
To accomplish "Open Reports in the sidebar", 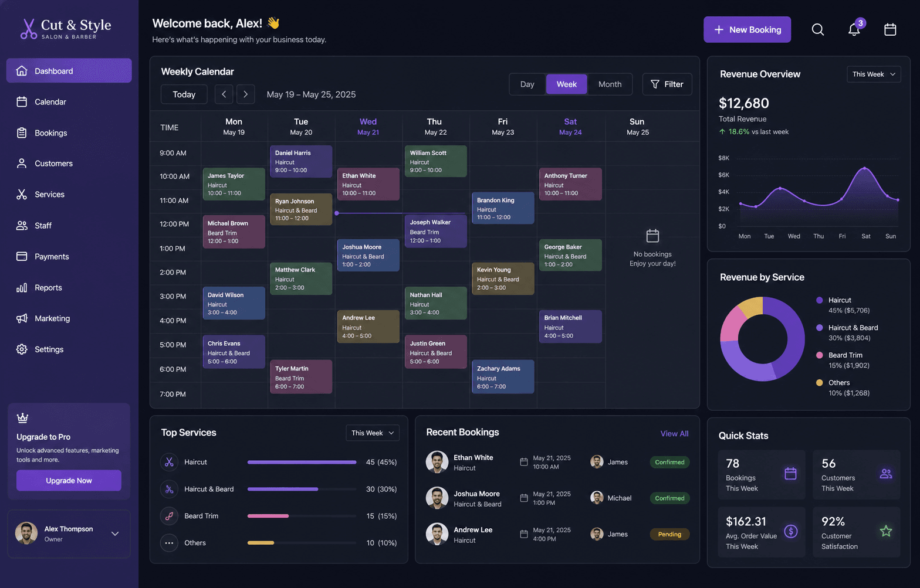I will pyautogui.click(x=69, y=287).
